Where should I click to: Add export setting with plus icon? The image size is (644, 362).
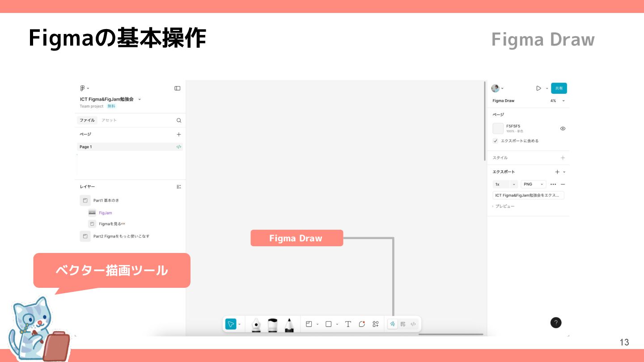(557, 172)
